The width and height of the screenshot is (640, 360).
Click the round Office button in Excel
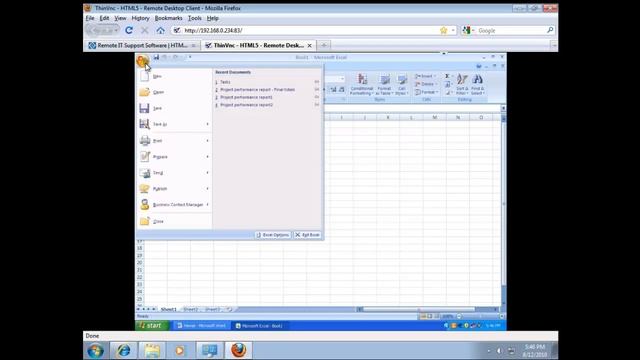click(142, 61)
